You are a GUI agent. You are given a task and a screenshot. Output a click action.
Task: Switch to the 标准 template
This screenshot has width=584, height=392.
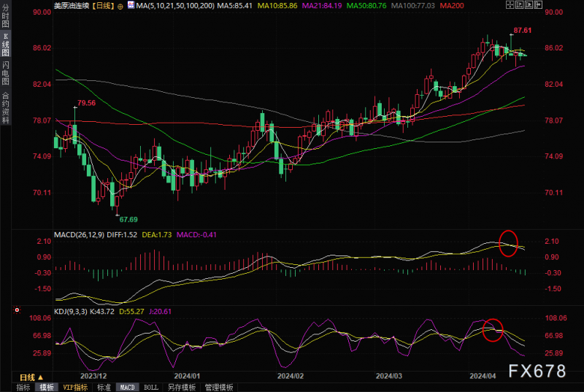104,388
